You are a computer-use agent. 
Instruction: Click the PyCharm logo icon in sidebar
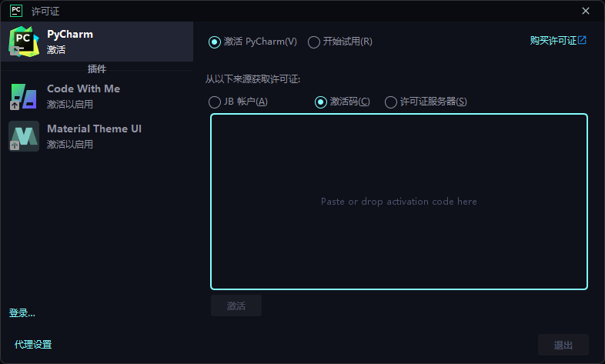24,42
